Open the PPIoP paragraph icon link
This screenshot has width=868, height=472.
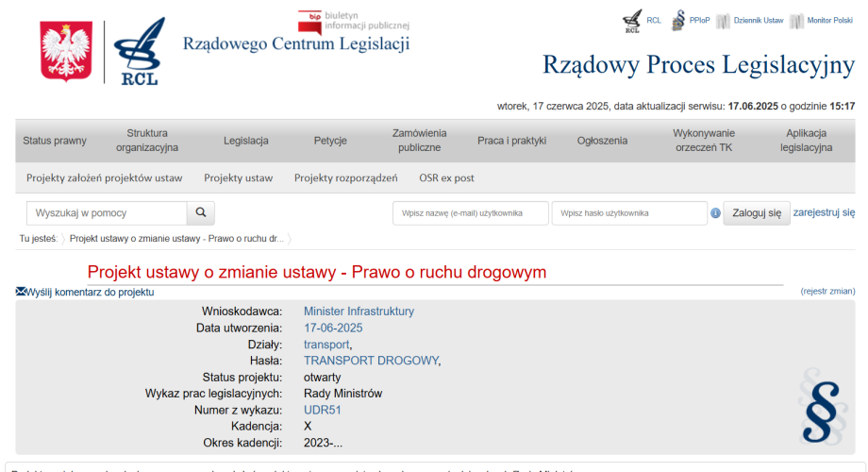pyautogui.click(x=678, y=20)
